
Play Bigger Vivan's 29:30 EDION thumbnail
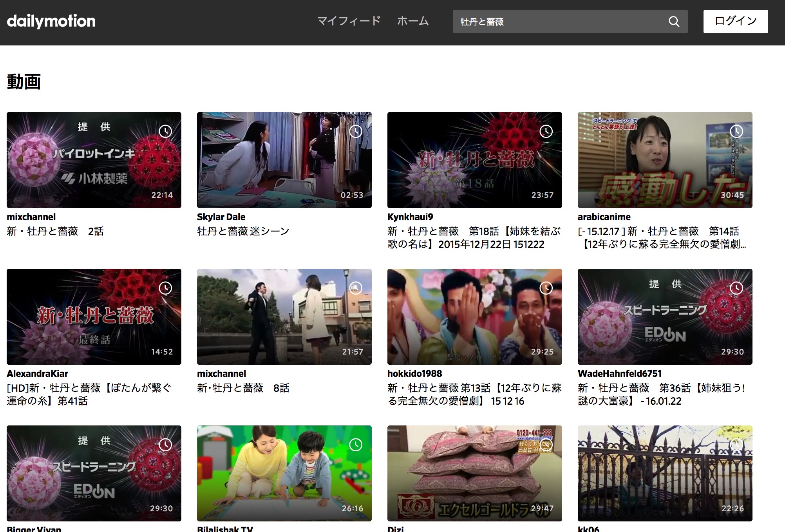click(x=94, y=473)
